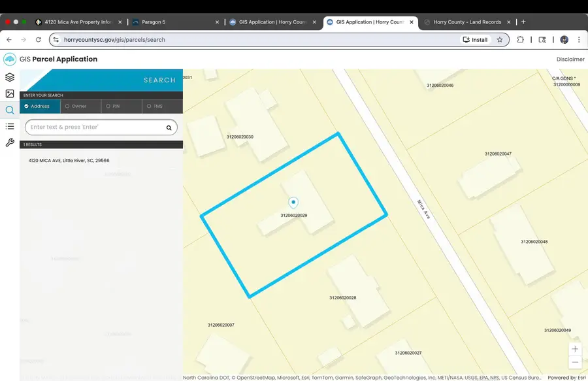Viewport: 588px width, 381px height.
Task: Open the Chrome extensions puzzle icon
Action: pyautogui.click(x=520, y=39)
